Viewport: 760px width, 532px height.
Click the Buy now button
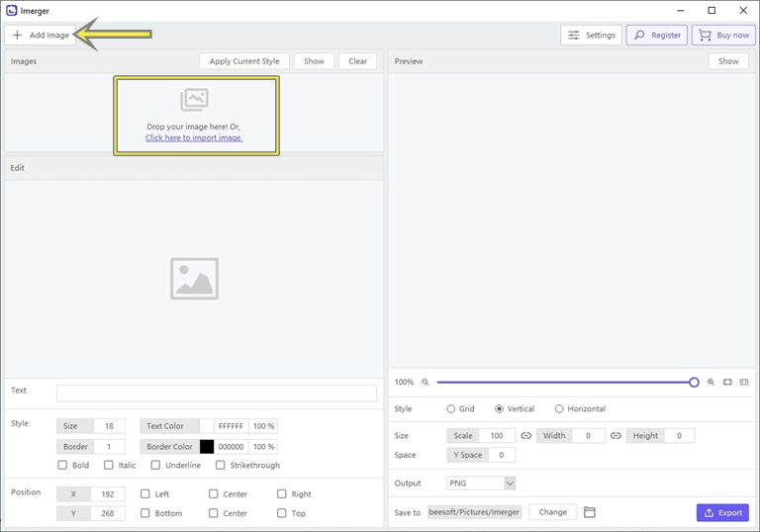(x=723, y=35)
